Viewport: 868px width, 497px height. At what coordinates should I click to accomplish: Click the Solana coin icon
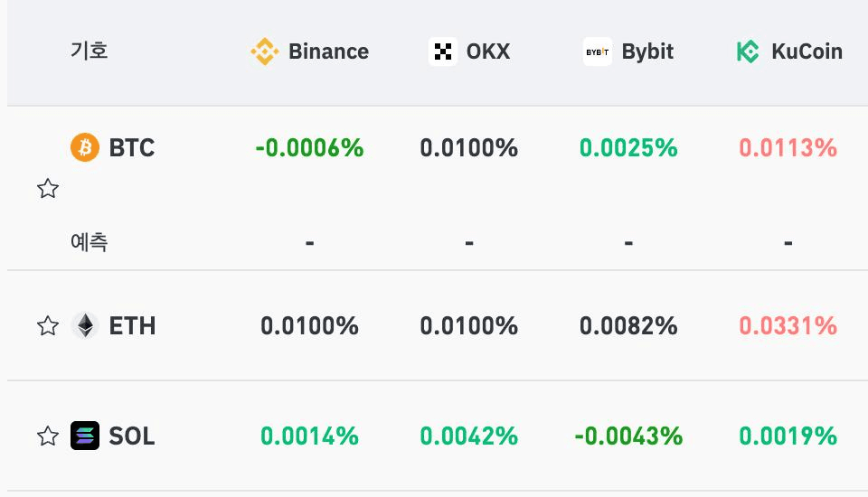(x=85, y=436)
